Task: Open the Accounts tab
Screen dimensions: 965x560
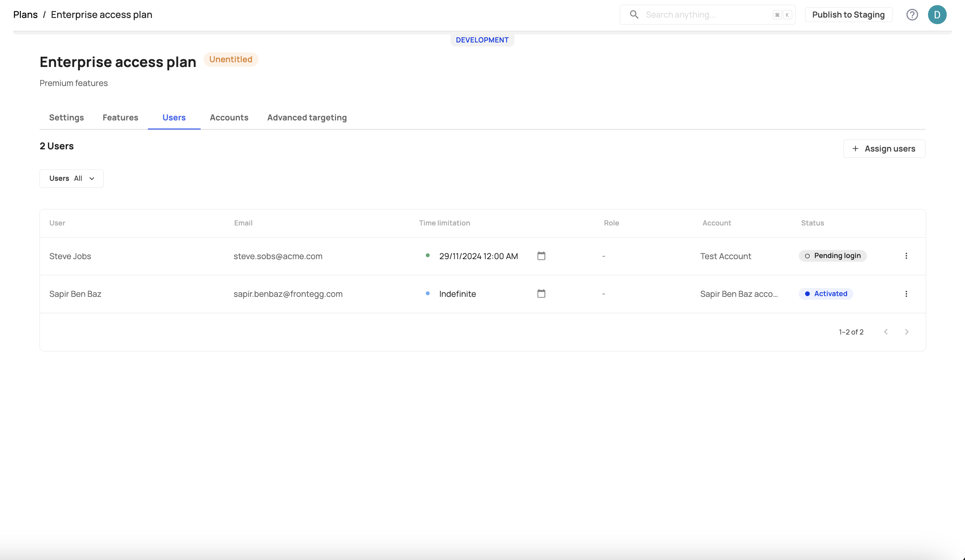Action: pos(229,117)
